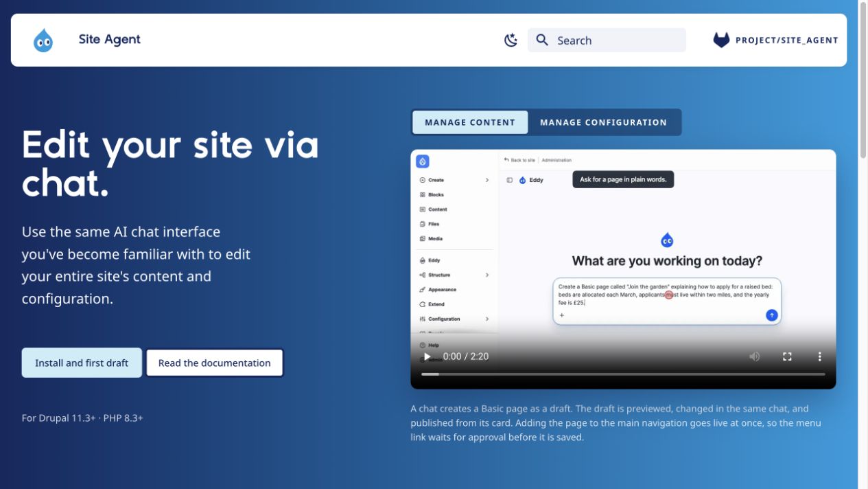The image size is (868, 489).
Task: Open Read the documentation
Action: [x=215, y=363]
